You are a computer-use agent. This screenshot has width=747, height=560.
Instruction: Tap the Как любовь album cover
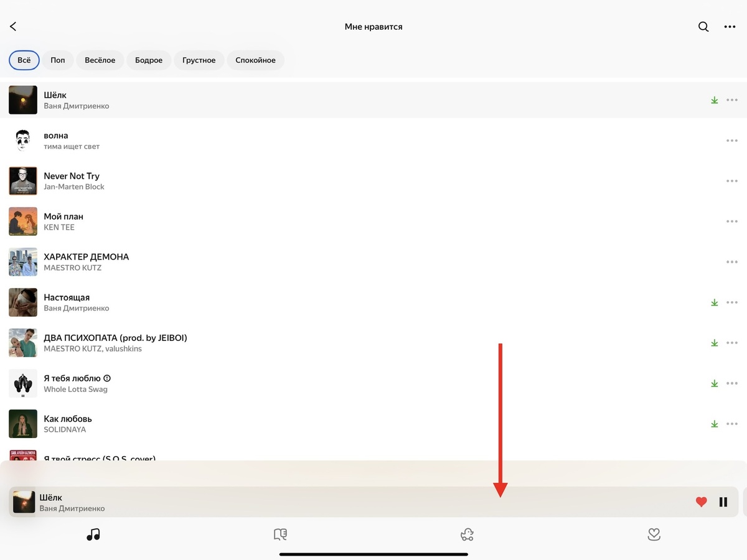(23, 424)
